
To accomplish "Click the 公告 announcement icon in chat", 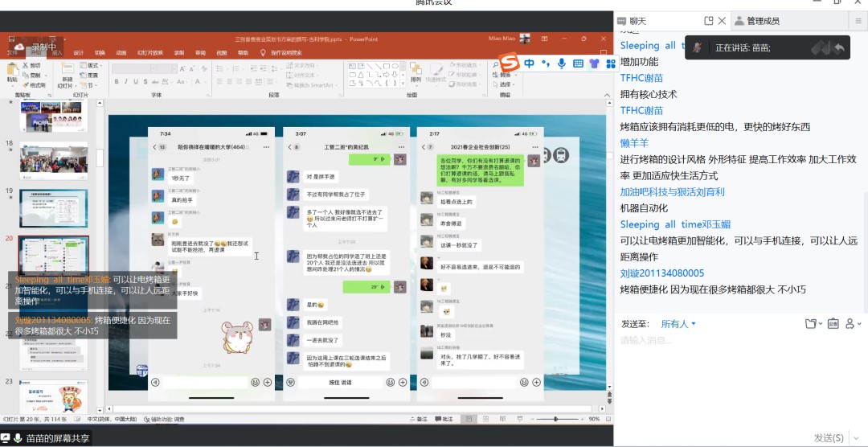I will [833, 324].
